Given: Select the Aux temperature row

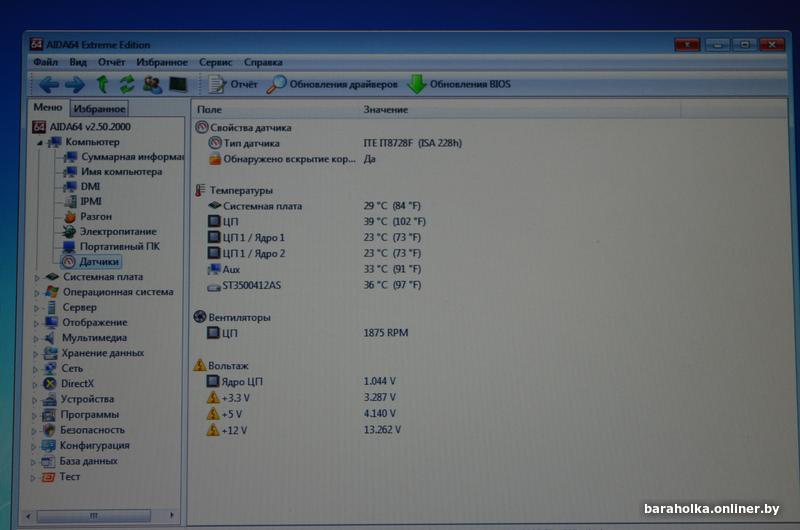Looking at the screenshot, I should point(314,269).
